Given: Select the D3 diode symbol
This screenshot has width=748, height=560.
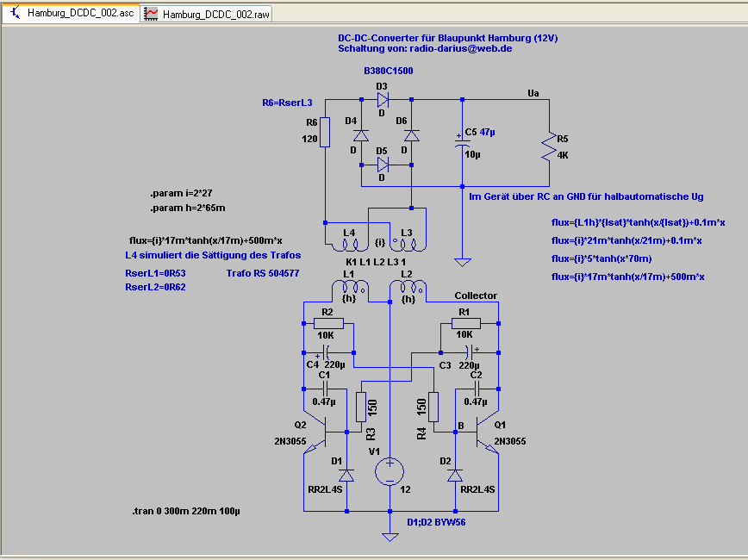Looking at the screenshot, I should (383, 100).
